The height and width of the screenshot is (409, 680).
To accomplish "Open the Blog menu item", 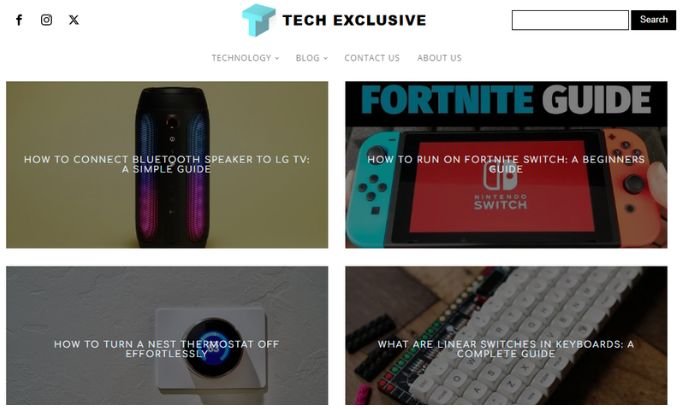I will [307, 58].
